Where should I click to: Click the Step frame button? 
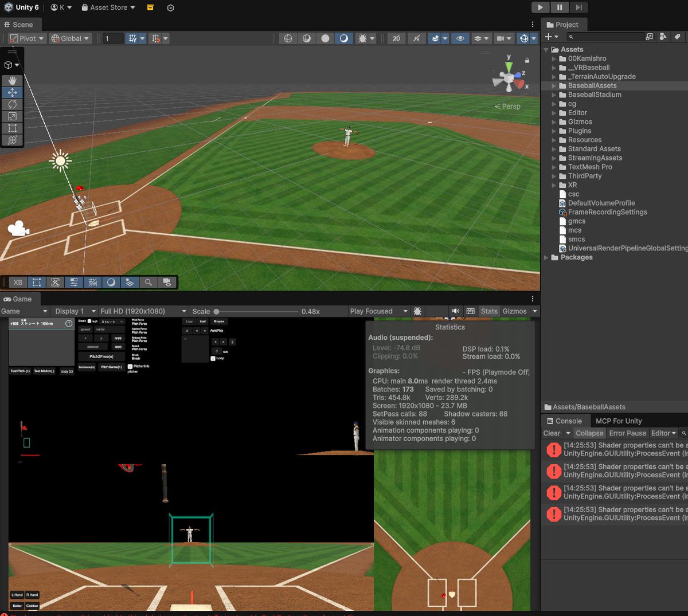[579, 7]
